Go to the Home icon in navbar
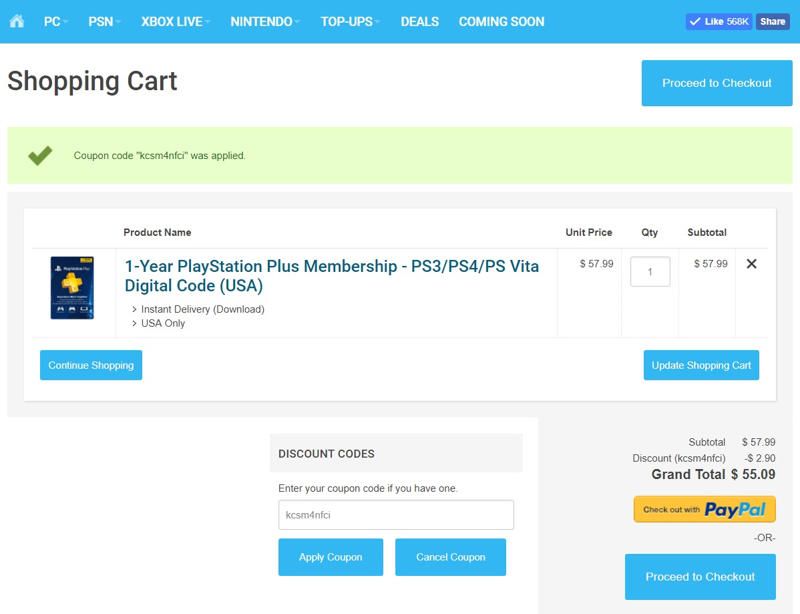Viewport: 800px width, 614px height. pyautogui.click(x=17, y=21)
